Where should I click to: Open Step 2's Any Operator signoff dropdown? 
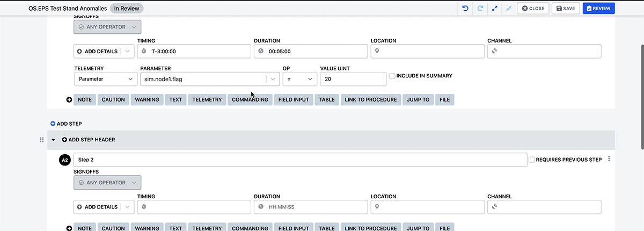click(107, 183)
